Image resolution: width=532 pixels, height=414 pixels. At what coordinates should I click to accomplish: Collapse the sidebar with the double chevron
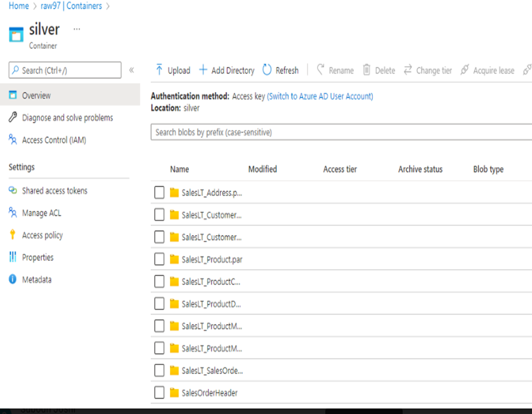click(131, 70)
